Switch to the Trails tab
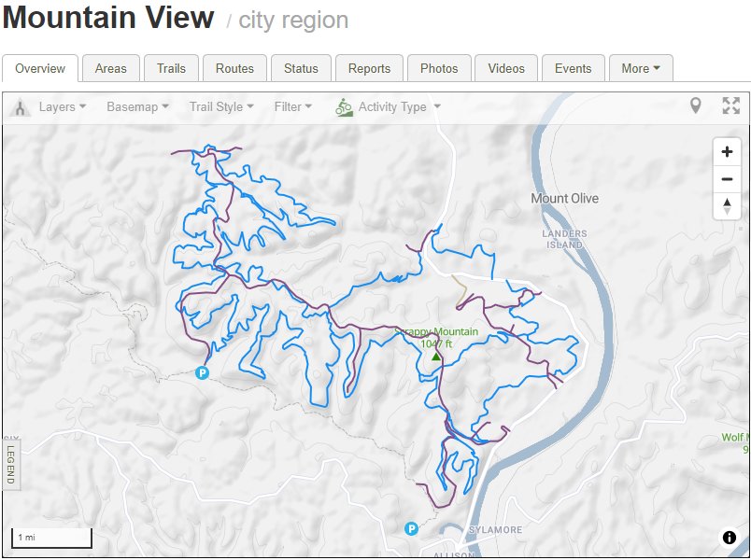 coord(171,68)
